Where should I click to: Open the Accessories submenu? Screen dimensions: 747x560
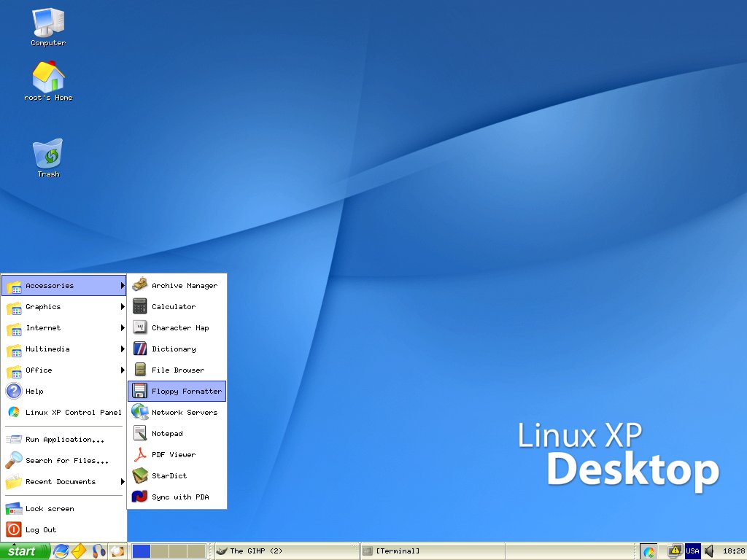pyautogui.click(x=64, y=286)
